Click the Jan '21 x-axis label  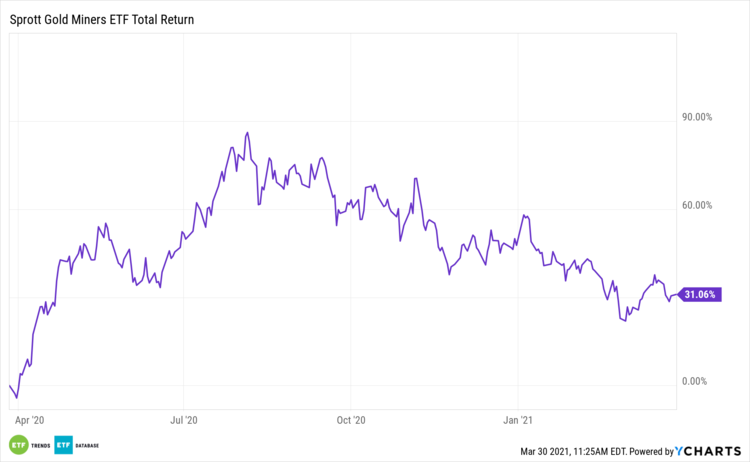(519, 421)
